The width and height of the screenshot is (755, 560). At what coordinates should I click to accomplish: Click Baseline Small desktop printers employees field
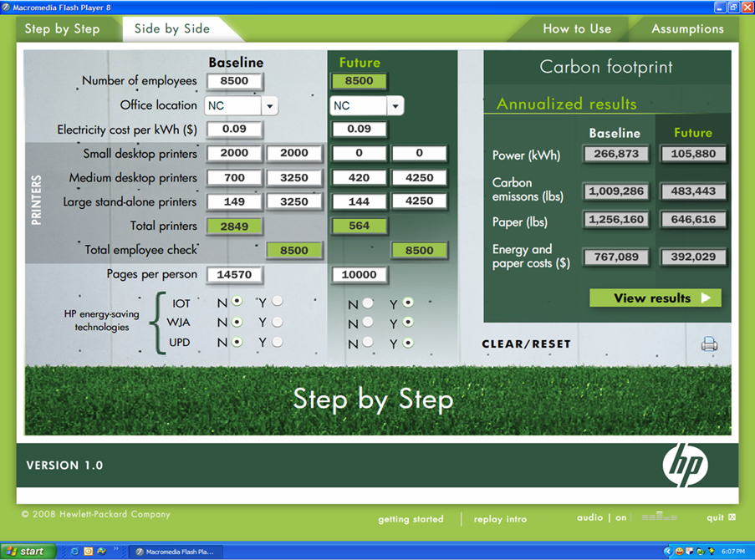coord(294,153)
